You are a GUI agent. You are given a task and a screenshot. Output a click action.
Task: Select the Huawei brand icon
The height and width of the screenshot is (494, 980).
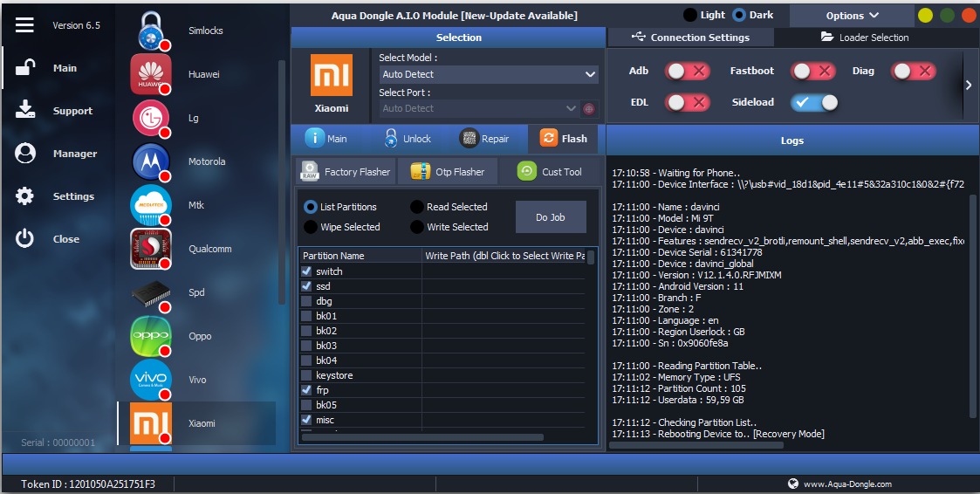click(x=151, y=74)
